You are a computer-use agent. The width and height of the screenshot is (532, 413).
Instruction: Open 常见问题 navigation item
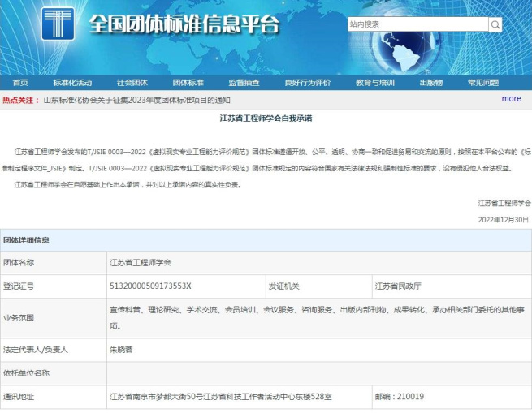tap(482, 83)
